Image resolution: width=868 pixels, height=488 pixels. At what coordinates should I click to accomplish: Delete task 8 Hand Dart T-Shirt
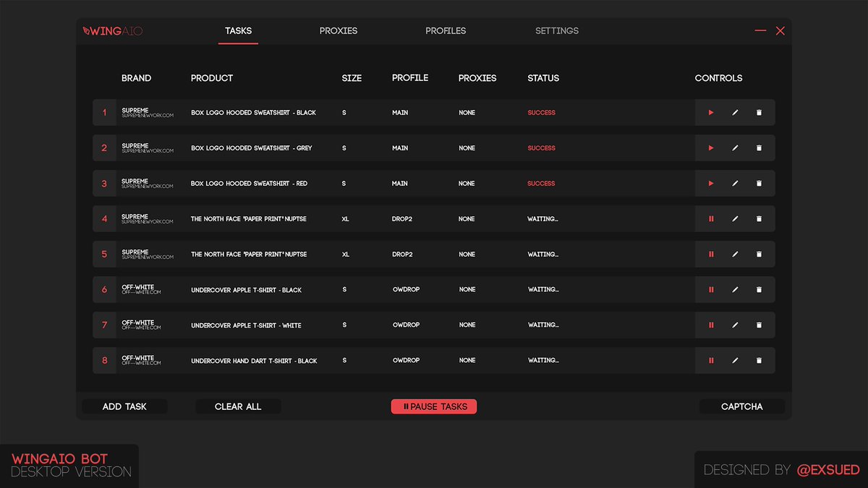click(759, 361)
